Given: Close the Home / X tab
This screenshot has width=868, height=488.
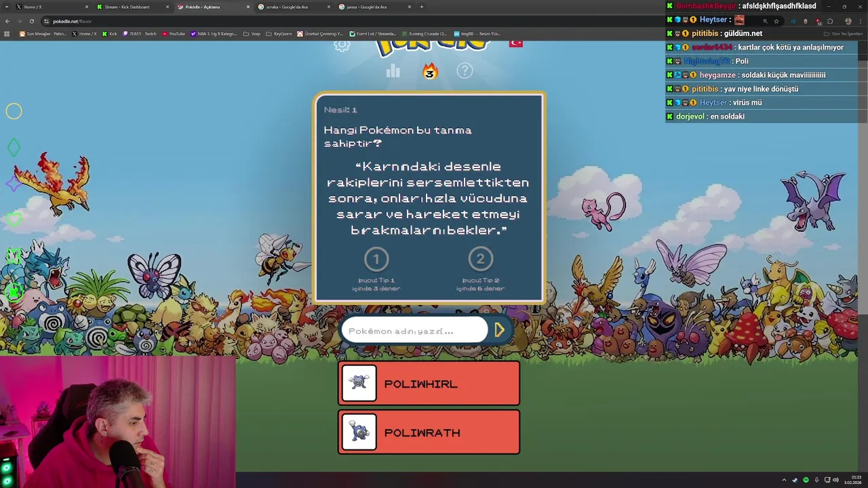Looking at the screenshot, I should [x=86, y=7].
